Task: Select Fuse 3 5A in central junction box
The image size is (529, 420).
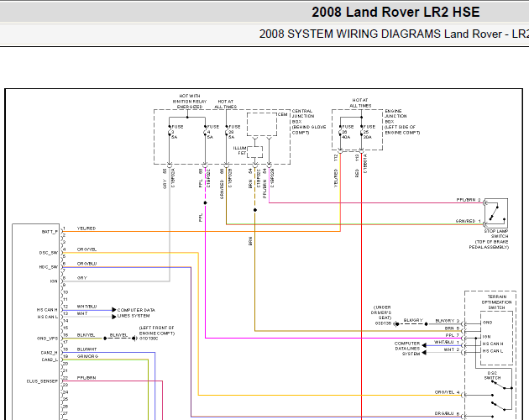Action: pyautogui.click(x=175, y=132)
